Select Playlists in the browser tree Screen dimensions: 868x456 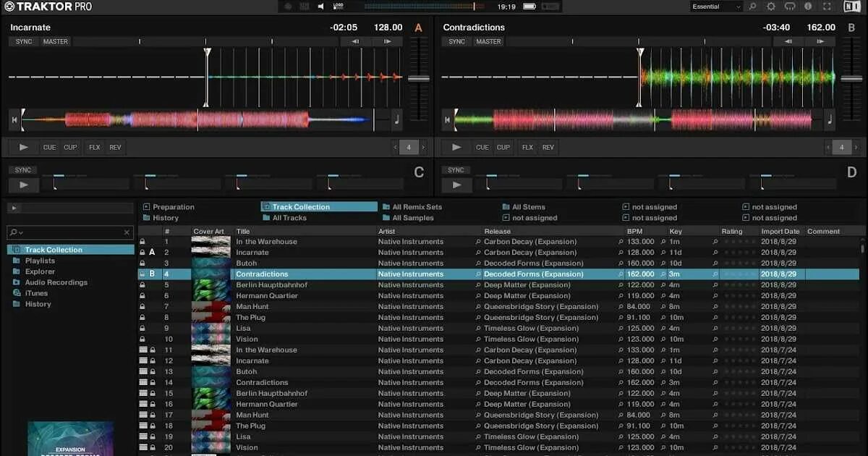coord(40,261)
